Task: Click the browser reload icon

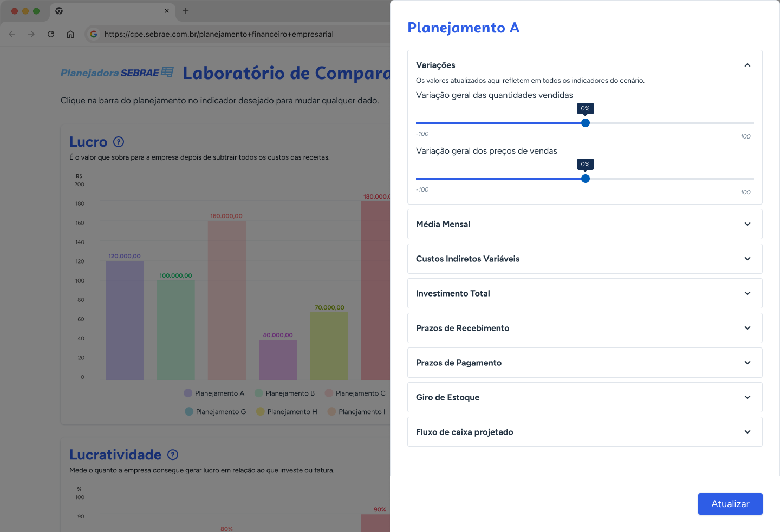Action: 51,34
